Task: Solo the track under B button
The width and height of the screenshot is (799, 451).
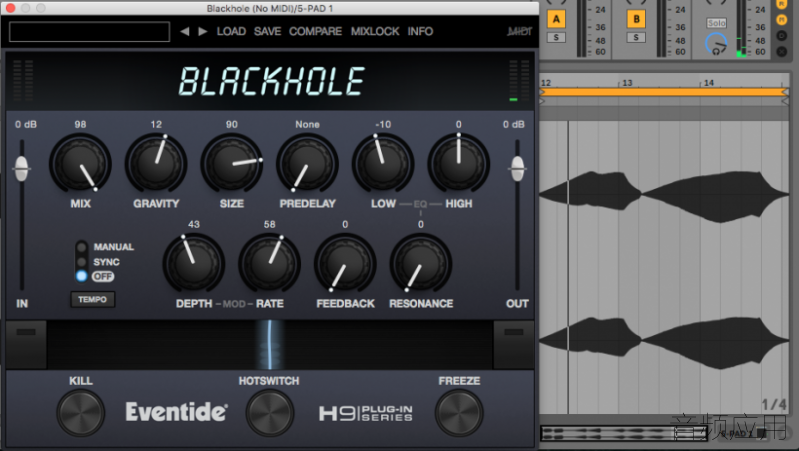Action: (x=636, y=37)
